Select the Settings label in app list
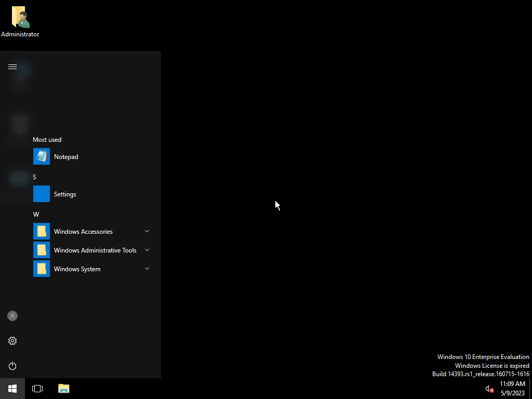532x399 pixels. click(65, 194)
